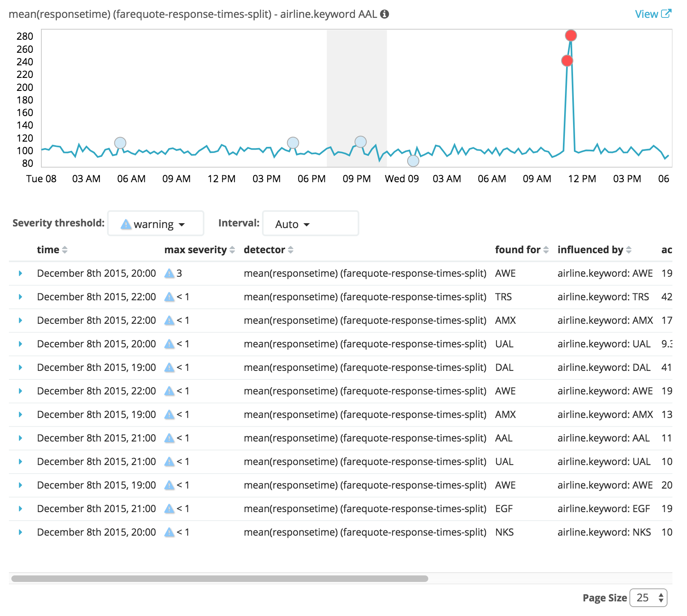Click the highest red anomaly marker on chart

[x=571, y=36]
